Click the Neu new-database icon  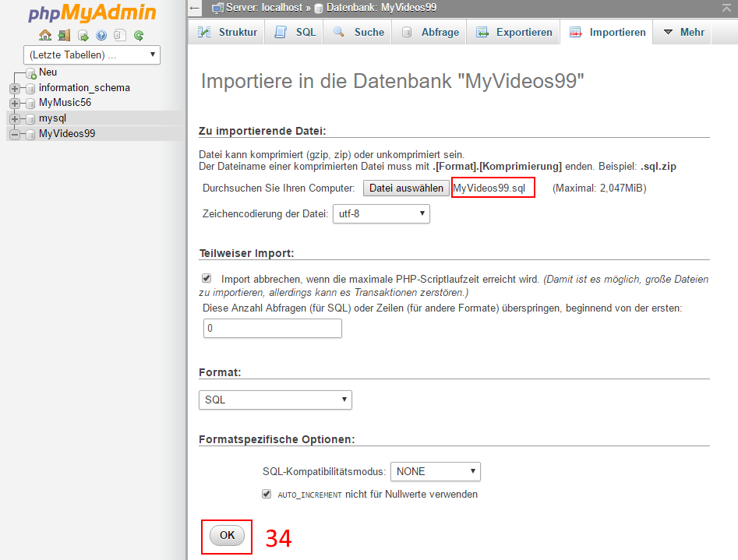click(x=31, y=73)
